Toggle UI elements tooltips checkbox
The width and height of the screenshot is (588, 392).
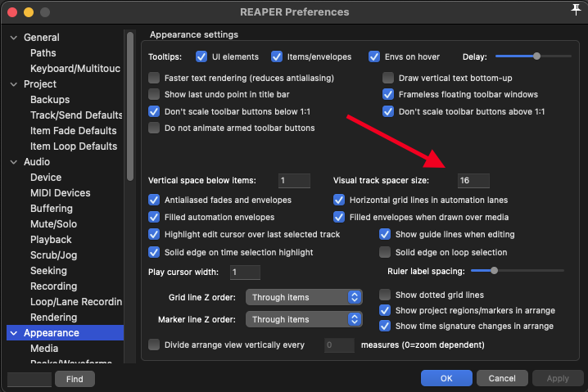pyautogui.click(x=201, y=56)
